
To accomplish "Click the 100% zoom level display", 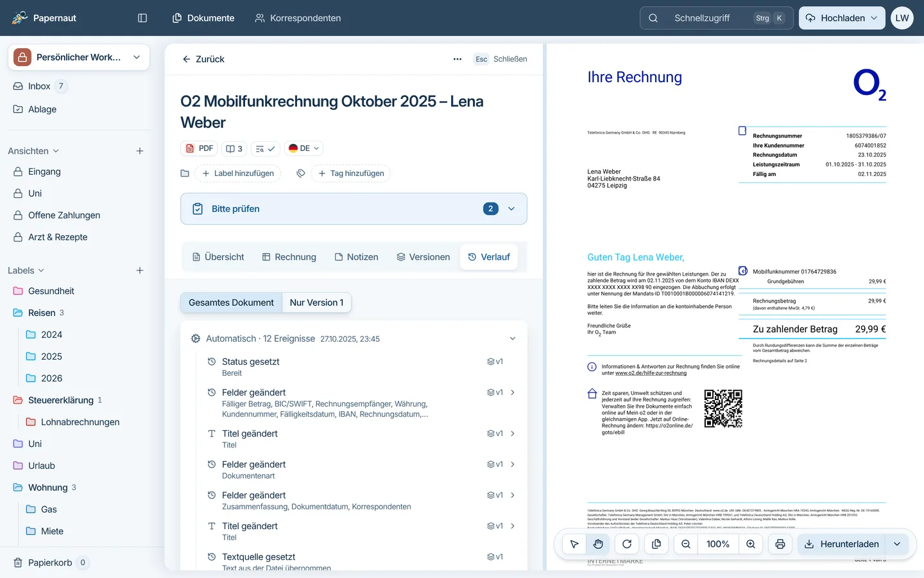I will coord(718,544).
